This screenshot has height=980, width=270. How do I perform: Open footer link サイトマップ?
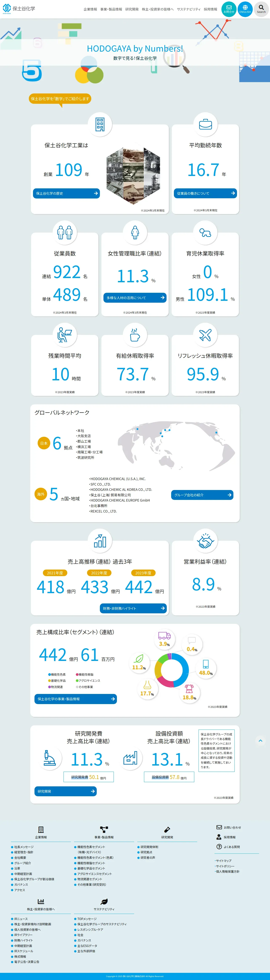223,860
